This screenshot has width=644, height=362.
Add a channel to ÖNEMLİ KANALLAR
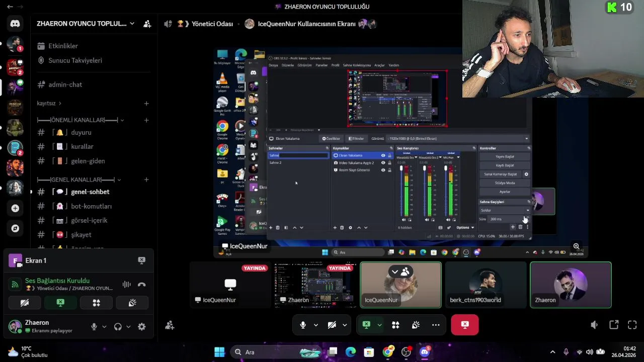click(146, 120)
